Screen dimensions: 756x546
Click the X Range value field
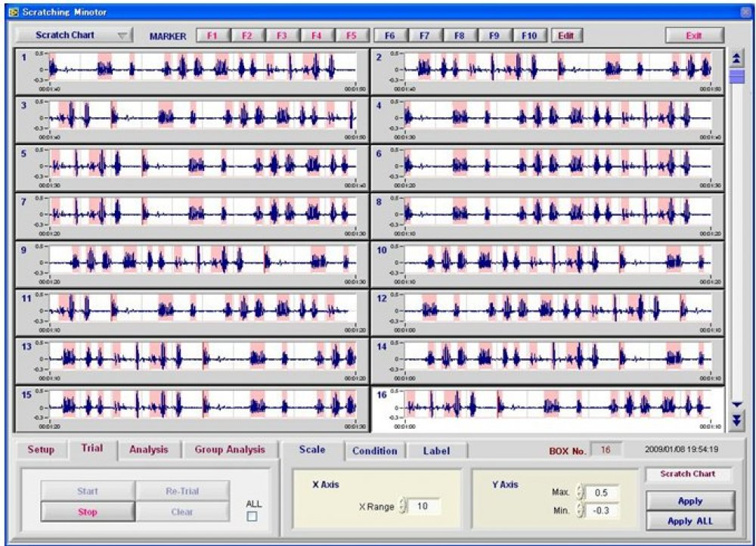click(x=424, y=506)
